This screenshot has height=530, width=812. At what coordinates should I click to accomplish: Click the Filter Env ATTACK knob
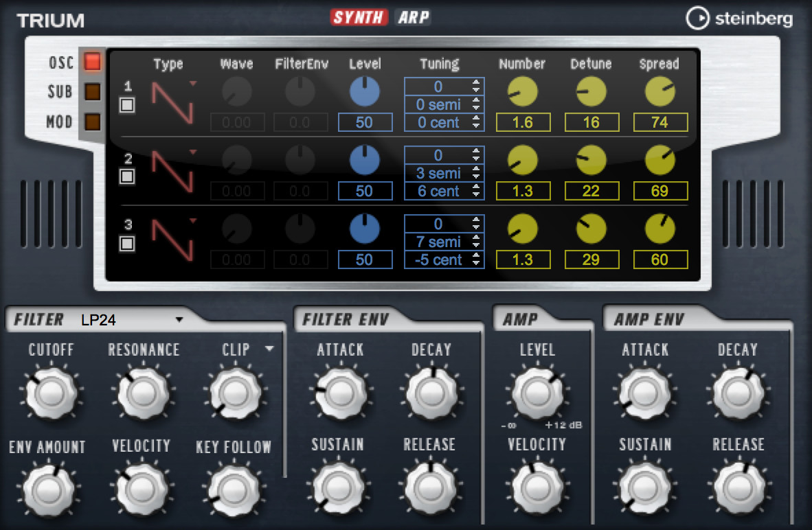tap(340, 393)
